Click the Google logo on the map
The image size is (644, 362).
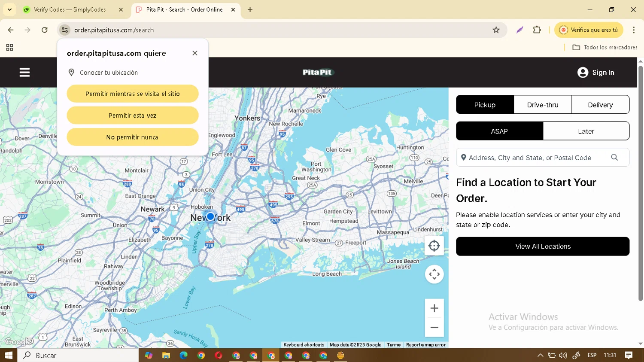pos(18,342)
